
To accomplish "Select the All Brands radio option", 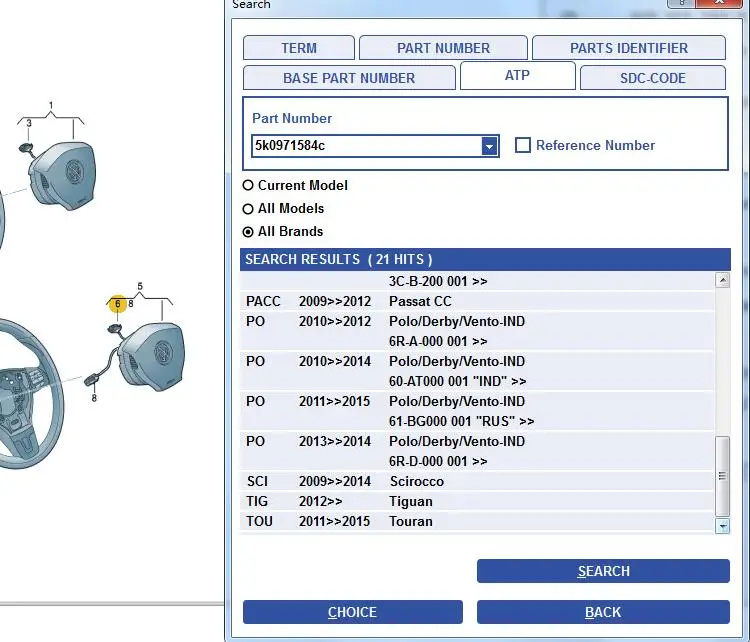I will pos(248,232).
